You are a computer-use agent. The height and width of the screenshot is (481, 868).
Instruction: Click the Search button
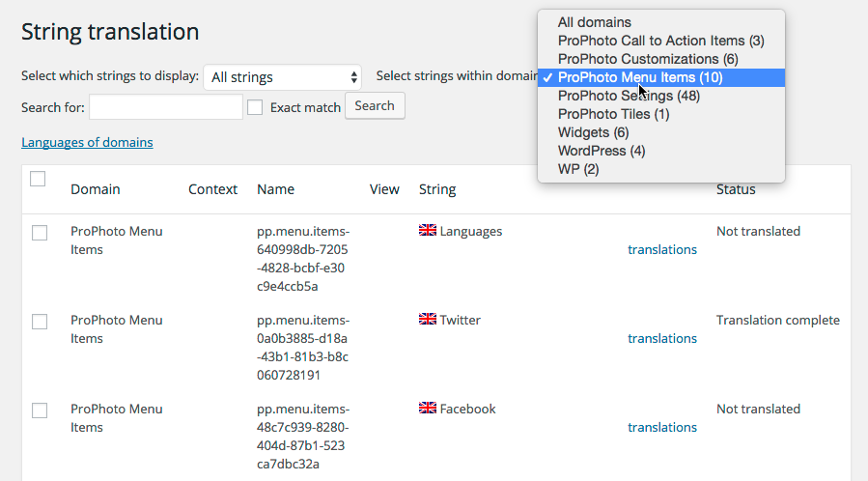coord(375,105)
